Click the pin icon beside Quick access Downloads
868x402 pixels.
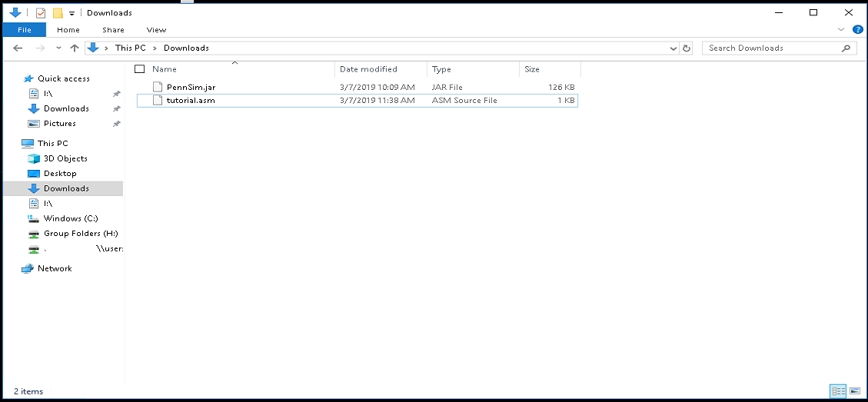pos(116,109)
